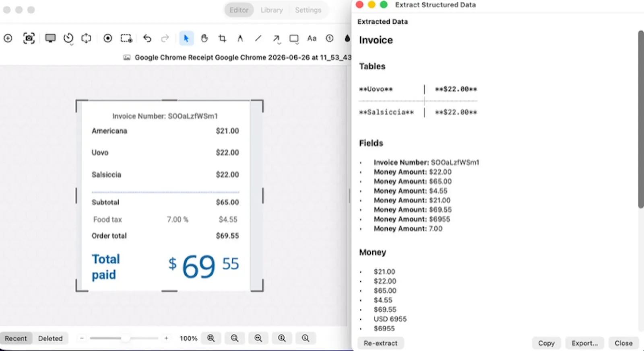644x351 pixels.
Task: Click the Invoice Number: SOOaLzfWSm1 field
Action: (426, 162)
